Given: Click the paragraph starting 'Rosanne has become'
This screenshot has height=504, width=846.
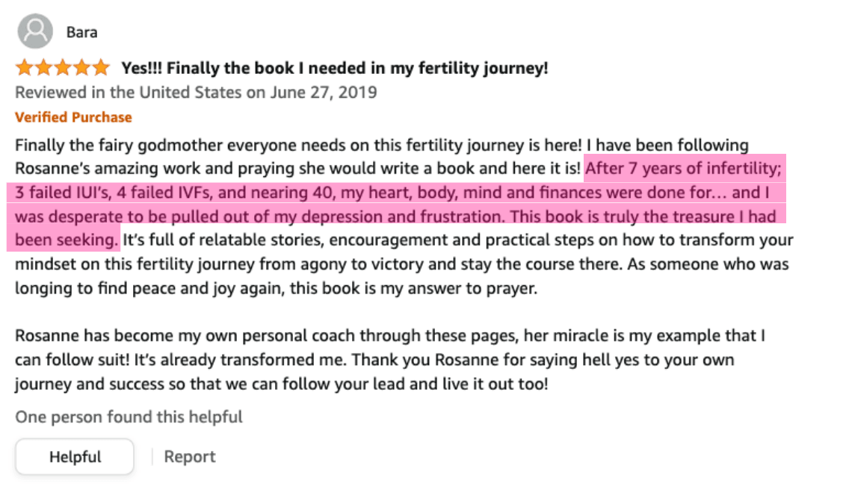Looking at the screenshot, I should pos(389,360).
